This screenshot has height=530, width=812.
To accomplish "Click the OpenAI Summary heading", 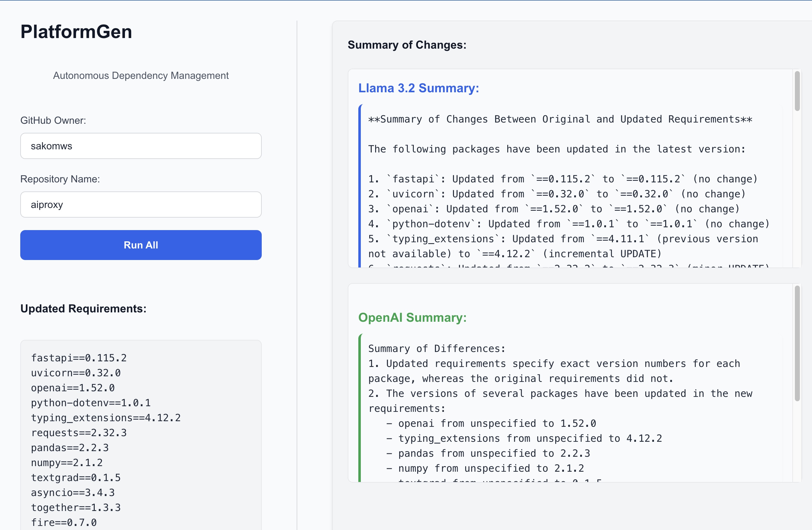I will tap(412, 317).
